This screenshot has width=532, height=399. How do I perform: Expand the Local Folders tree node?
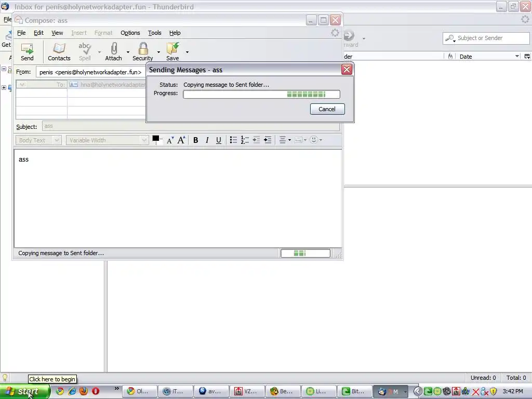4,87
